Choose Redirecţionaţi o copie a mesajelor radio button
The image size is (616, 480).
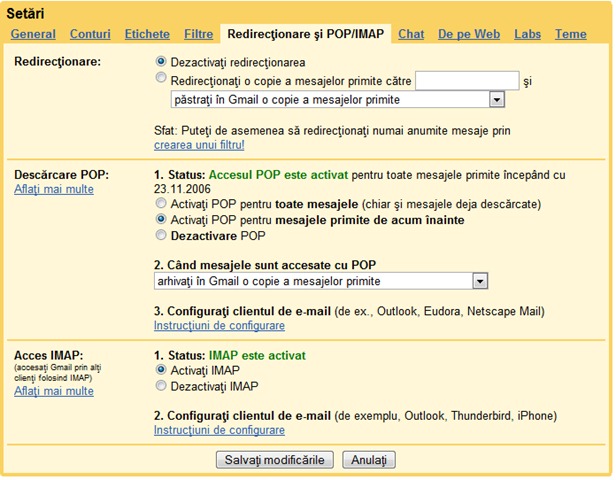click(x=161, y=77)
